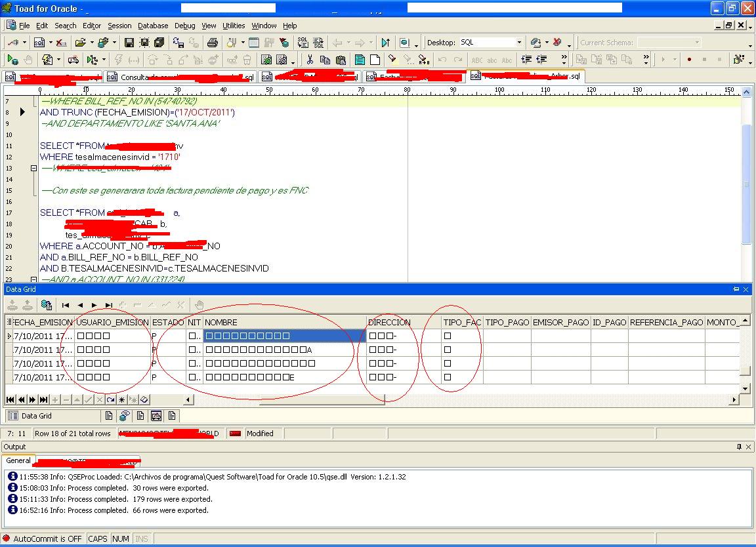Cut selection with the scissors icon

point(310,60)
